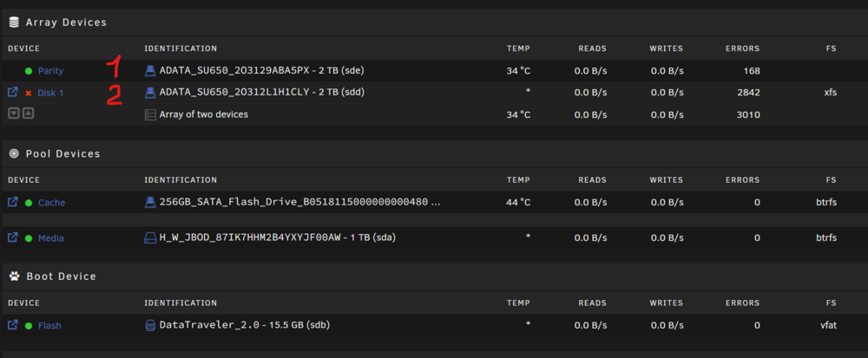Click DataTraveler_2.0 - 15.5 GB (sdb) text

[x=245, y=325]
